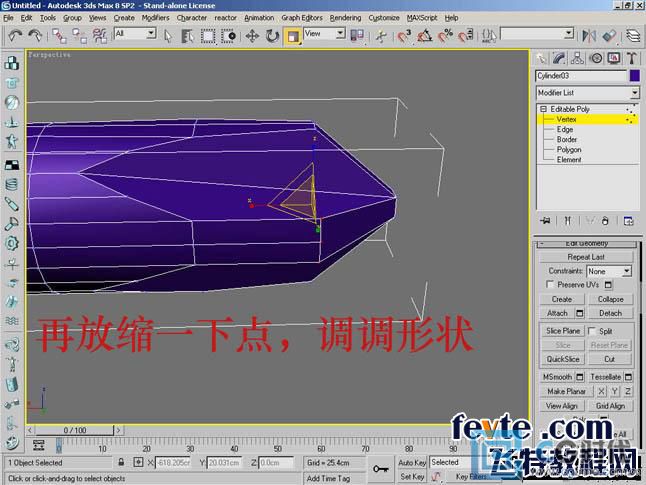Image resolution: width=646 pixels, height=485 pixels.
Task: Click Pin Stack icon below modifier stack
Action: click(545, 221)
